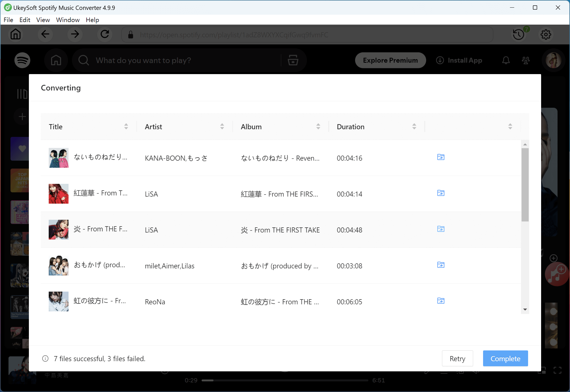Go back using the back arrow icon
570x392 pixels.
(45, 34)
